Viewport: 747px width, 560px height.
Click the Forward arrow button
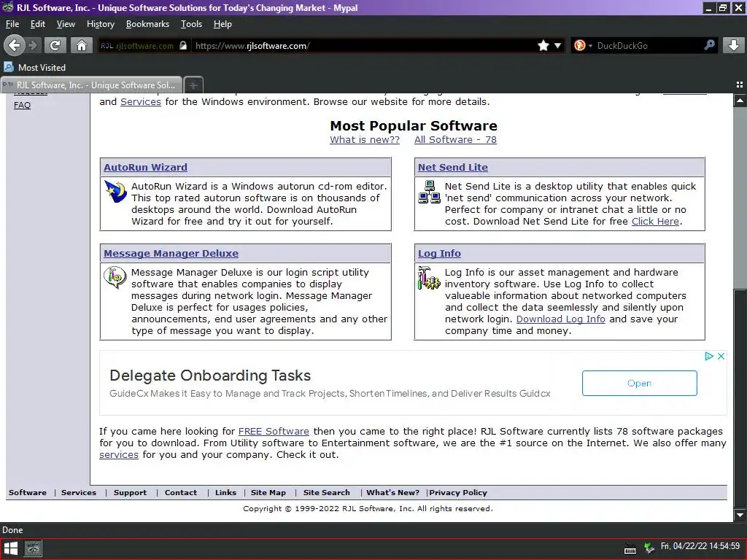pyautogui.click(x=33, y=45)
